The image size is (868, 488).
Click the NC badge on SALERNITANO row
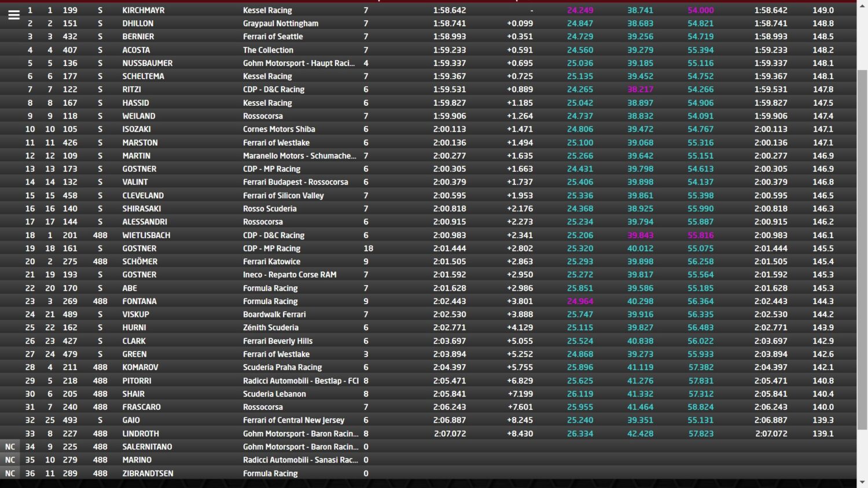click(x=10, y=447)
